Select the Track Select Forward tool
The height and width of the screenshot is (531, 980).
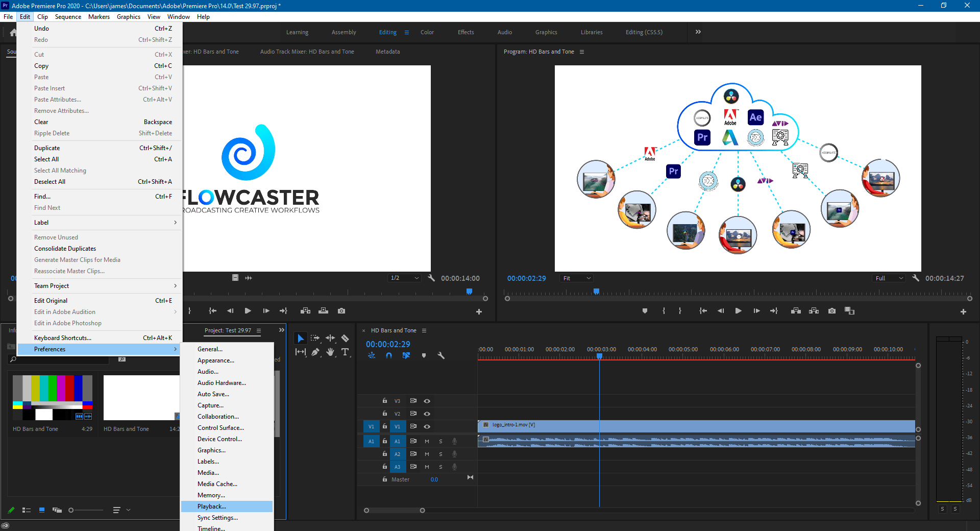(x=315, y=338)
